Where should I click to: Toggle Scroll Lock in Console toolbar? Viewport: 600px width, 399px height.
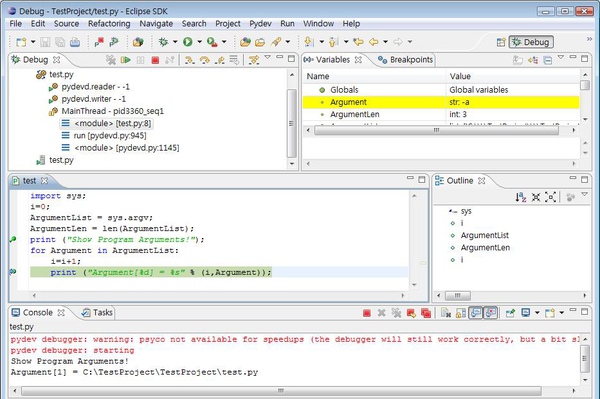click(x=461, y=313)
